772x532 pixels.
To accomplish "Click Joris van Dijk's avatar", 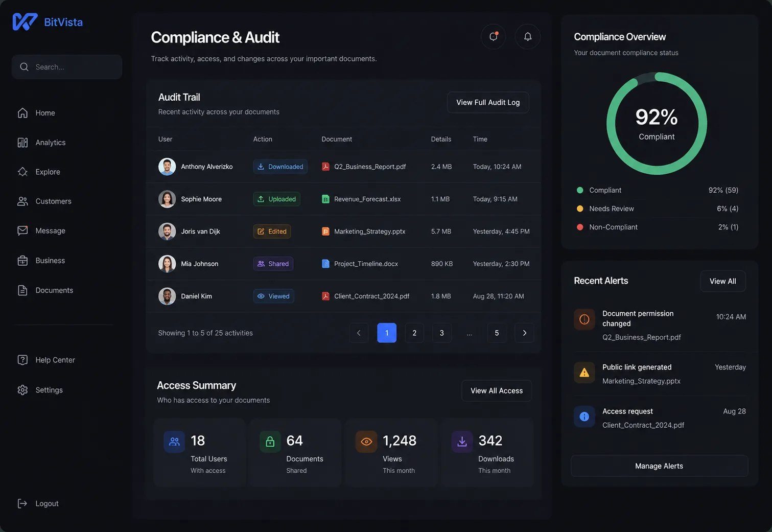I will [167, 232].
